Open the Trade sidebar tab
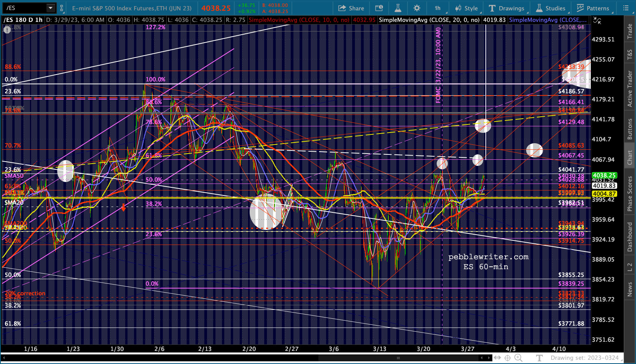The width and height of the screenshot is (636, 364). coord(630,31)
